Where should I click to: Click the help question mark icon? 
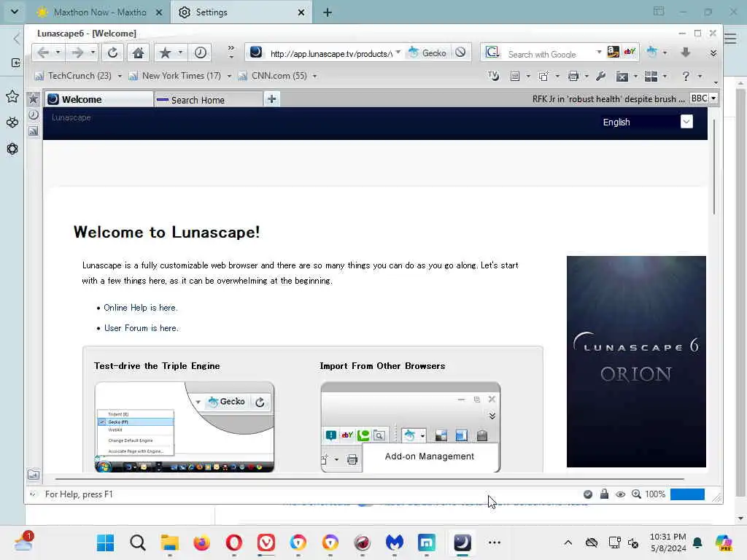pos(686,76)
